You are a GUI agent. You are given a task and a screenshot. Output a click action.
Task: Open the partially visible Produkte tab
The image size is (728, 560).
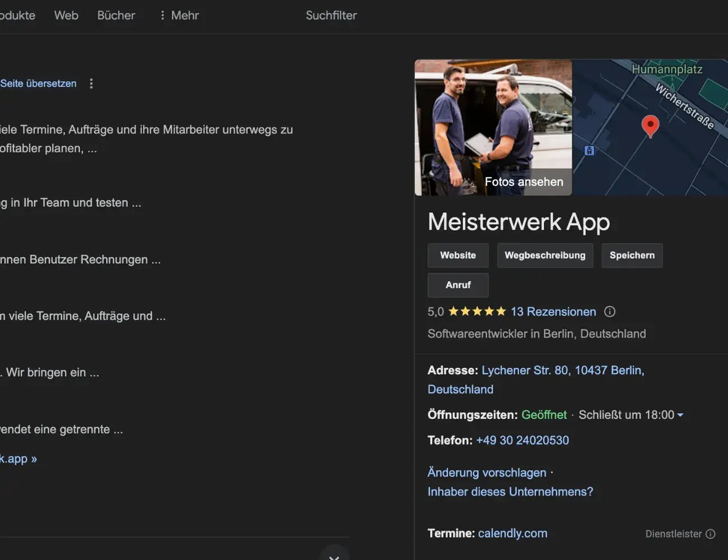coord(17,15)
